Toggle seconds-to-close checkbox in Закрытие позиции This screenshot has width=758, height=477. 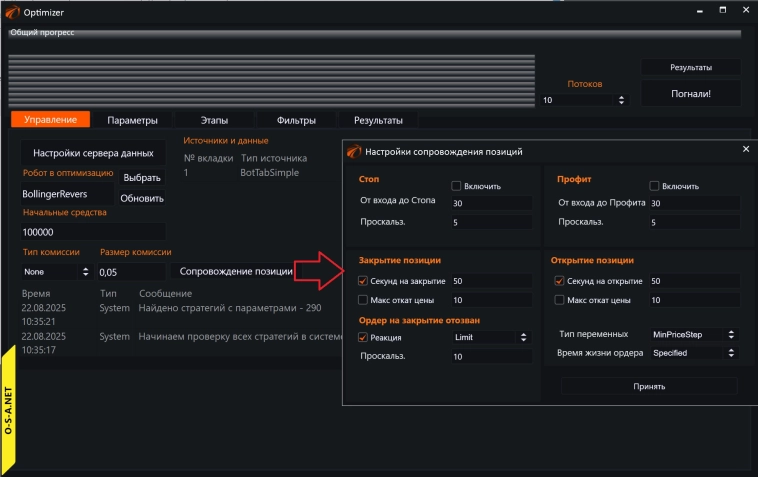coord(362,281)
